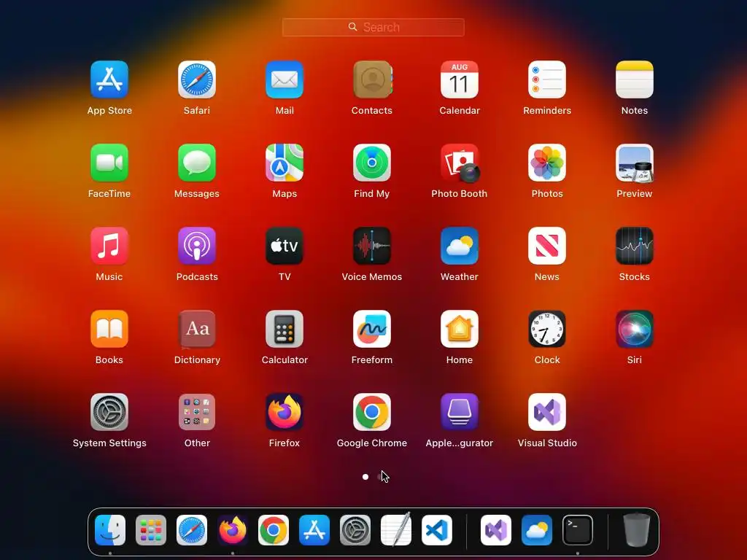Viewport: 747px width, 560px height.
Task: Open System Settings from Launchpad grid
Action: tap(109, 412)
